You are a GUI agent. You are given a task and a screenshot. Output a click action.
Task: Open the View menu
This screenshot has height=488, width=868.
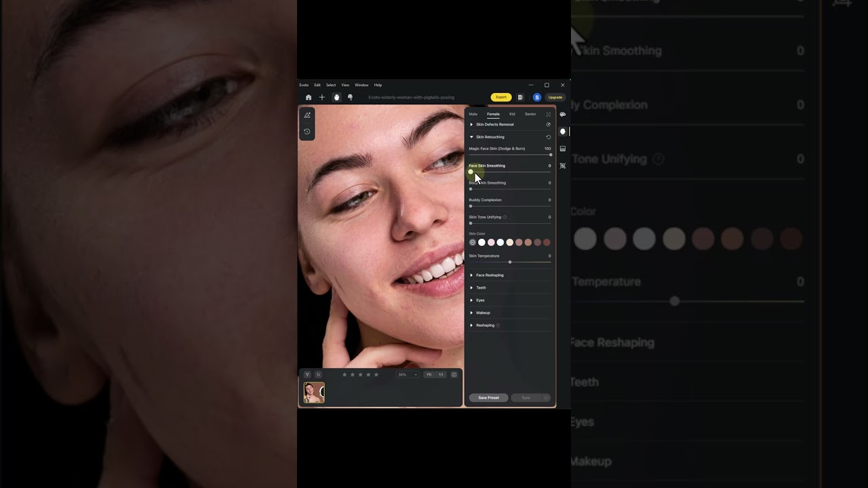click(x=345, y=85)
